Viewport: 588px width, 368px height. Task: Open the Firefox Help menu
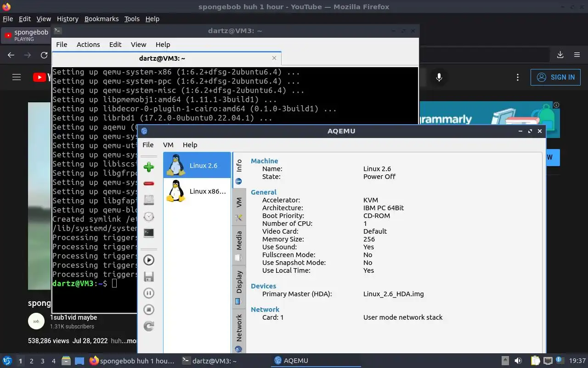(152, 19)
